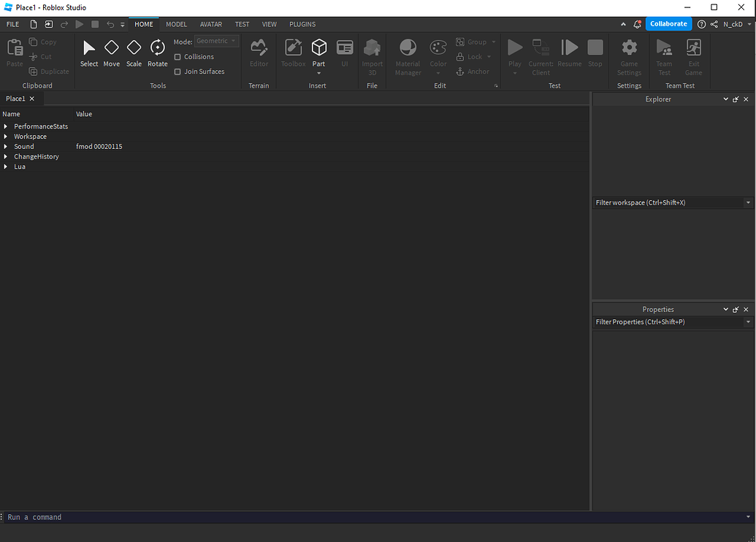Enable the Join Surfaces checkbox

click(177, 72)
